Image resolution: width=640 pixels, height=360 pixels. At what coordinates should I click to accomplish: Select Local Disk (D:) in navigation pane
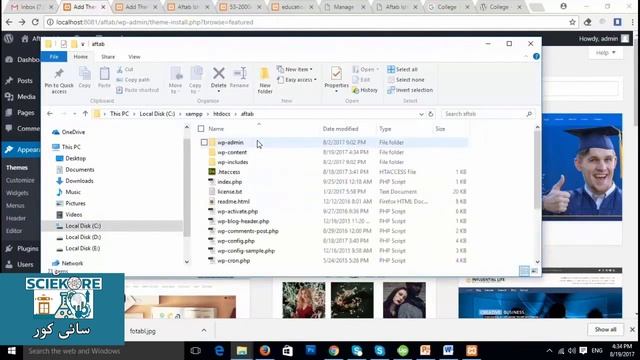(x=83, y=237)
